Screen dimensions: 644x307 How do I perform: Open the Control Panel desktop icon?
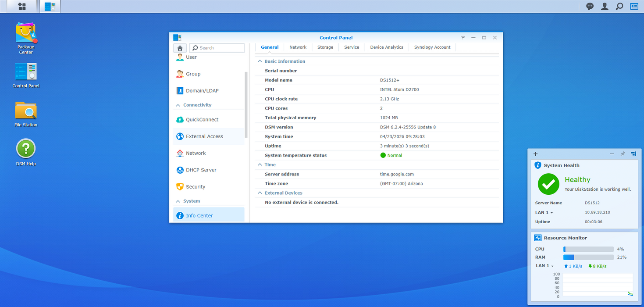[26, 75]
